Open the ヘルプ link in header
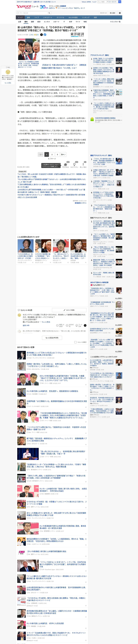 [x=94, y=2]
